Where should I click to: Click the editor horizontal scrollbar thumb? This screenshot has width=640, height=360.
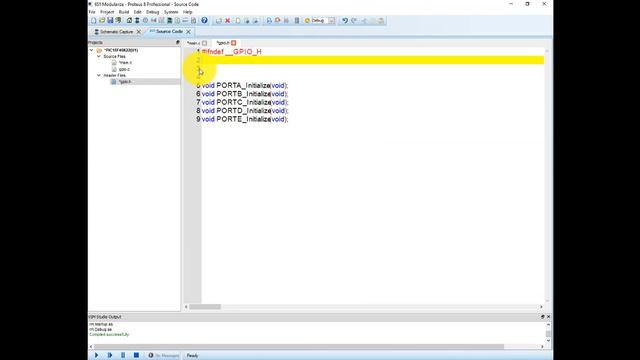205,307
